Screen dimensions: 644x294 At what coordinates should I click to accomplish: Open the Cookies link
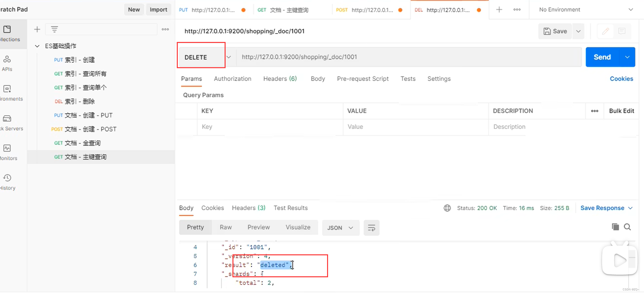(621, 79)
